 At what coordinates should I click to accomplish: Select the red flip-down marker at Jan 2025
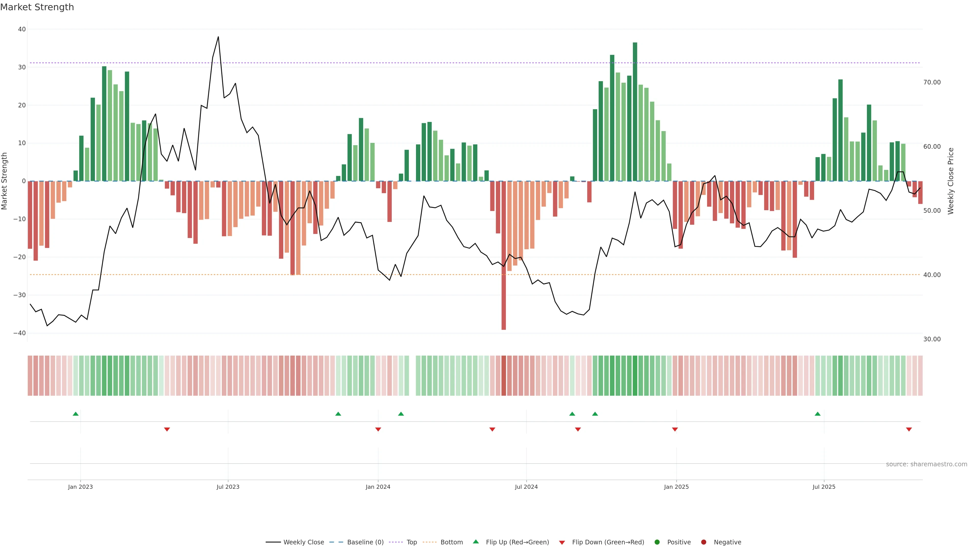tap(675, 429)
